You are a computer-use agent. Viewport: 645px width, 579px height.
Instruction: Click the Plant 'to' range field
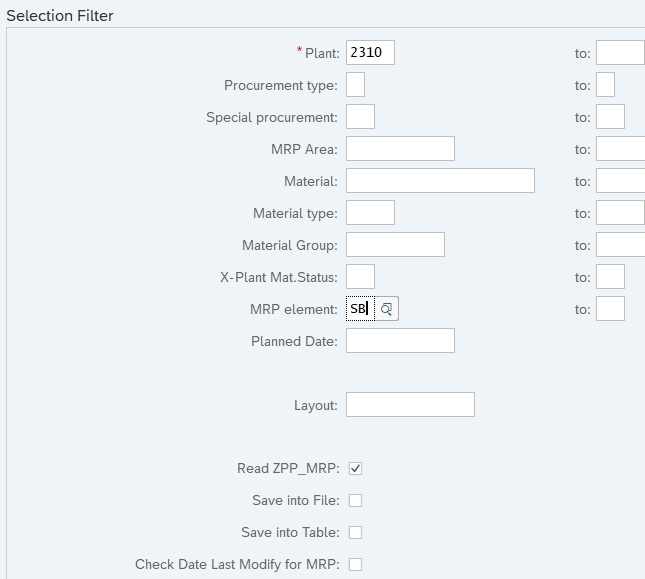[620, 53]
